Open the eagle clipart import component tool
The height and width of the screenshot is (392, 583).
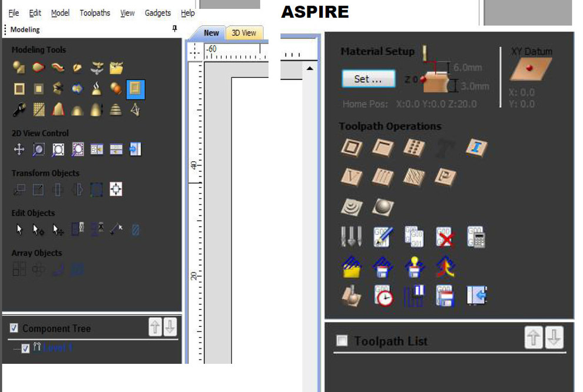97,68
